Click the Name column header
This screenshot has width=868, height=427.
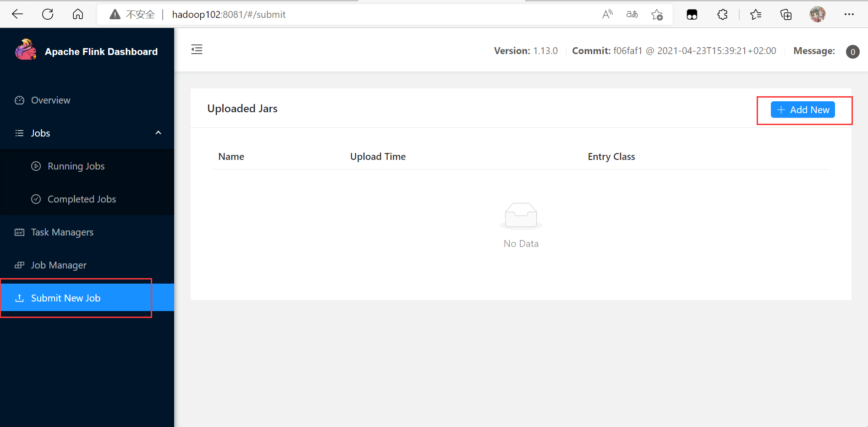click(231, 157)
